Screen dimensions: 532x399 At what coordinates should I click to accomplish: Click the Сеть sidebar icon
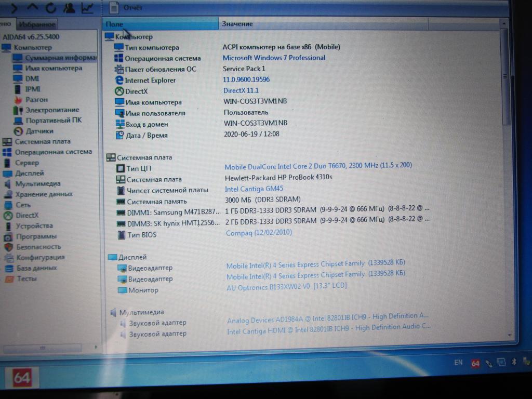8,205
